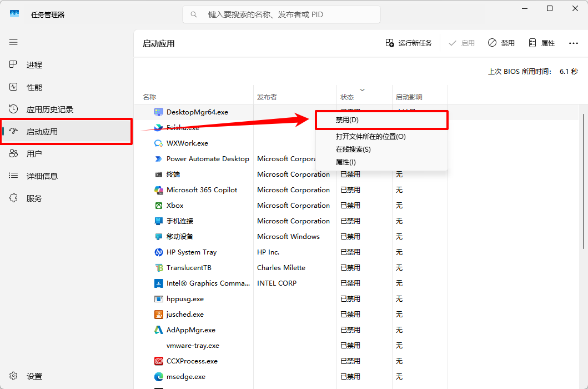The height and width of the screenshot is (389, 588).
Task: Choose 禁用(D) in the context menu
Action: tap(381, 120)
